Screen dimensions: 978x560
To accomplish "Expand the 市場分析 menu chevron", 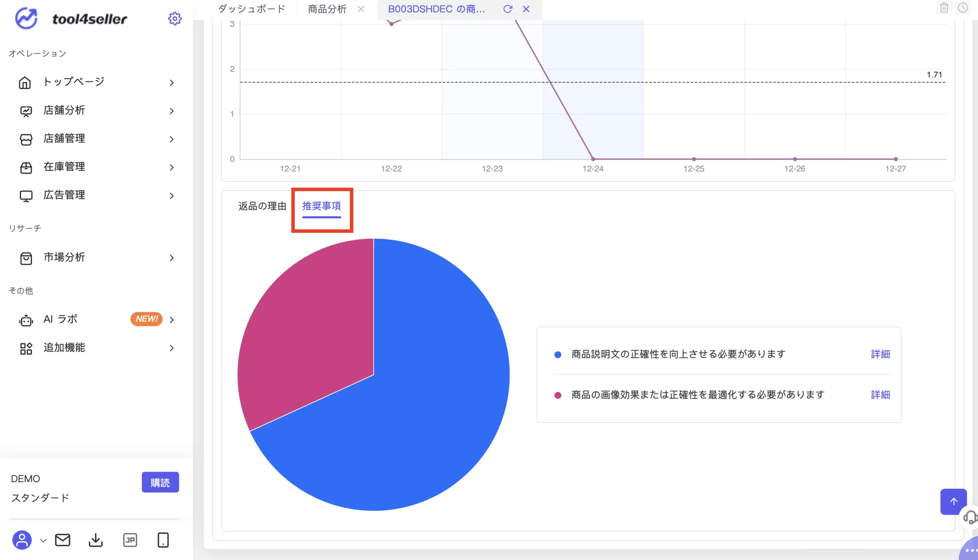I will (172, 258).
